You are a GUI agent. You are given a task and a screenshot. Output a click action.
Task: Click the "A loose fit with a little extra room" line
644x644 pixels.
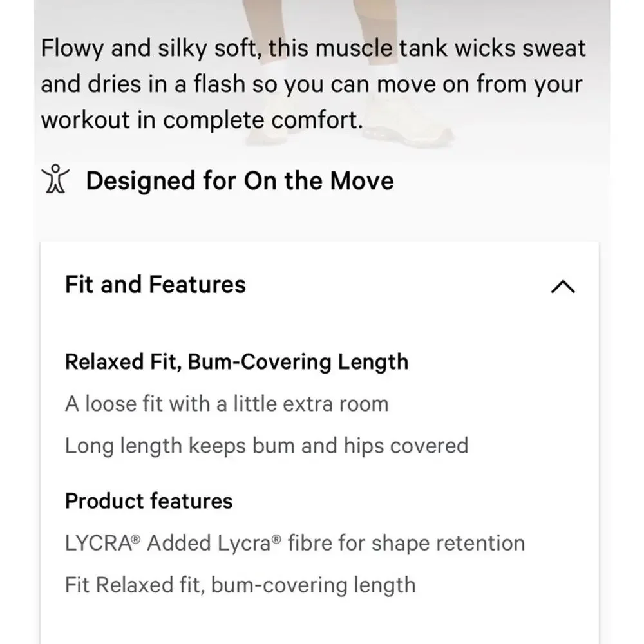click(227, 404)
